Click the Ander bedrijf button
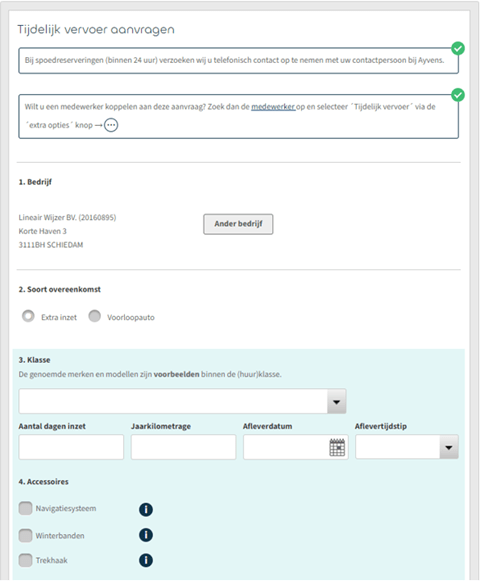The image size is (480, 581). point(238,224)
